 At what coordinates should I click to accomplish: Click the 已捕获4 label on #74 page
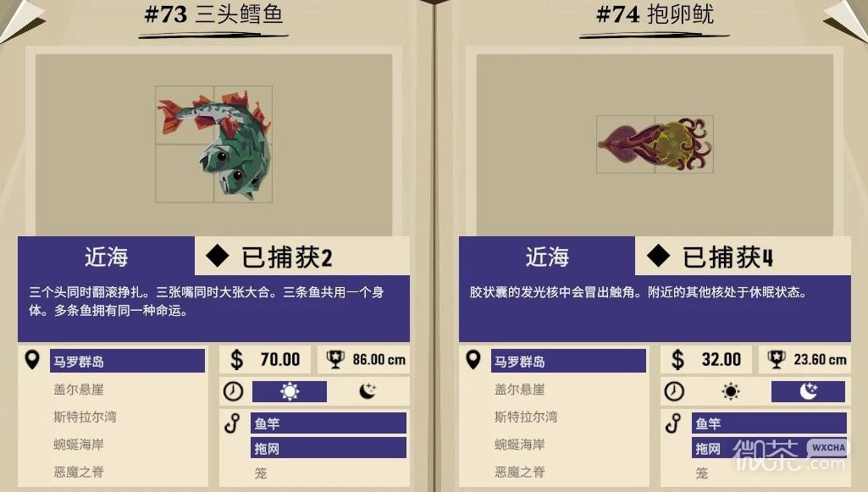pos(727,257)
